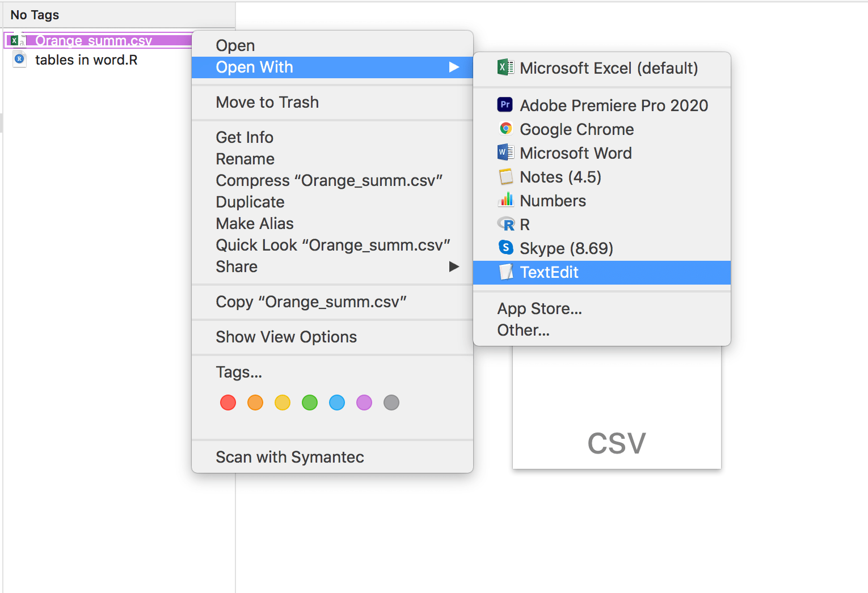
Task: Select the Microsoft Excel app icon
Action: [504, 68]
